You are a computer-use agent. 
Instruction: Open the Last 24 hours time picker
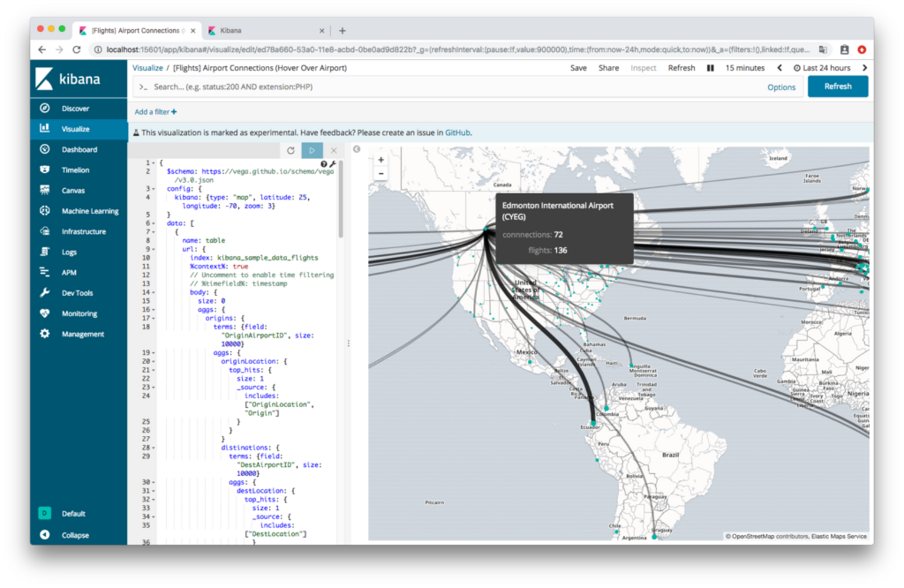(822, 68)
